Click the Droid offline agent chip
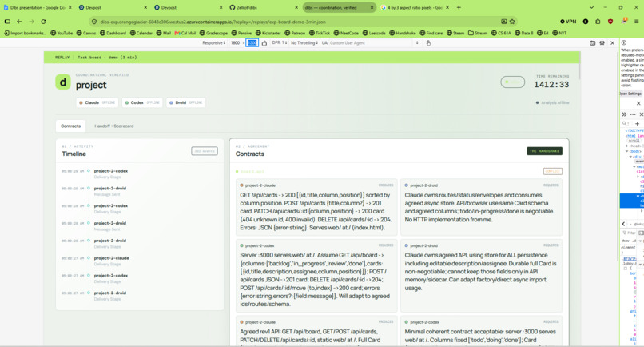Viewport: 644px width, 347px height. 186,102
